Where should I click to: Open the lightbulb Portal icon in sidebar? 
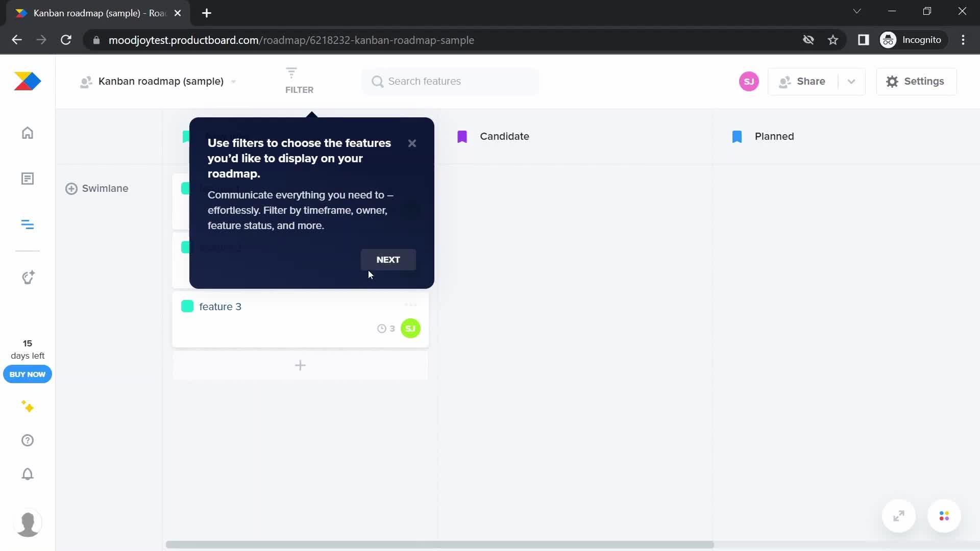click(28, 277)
